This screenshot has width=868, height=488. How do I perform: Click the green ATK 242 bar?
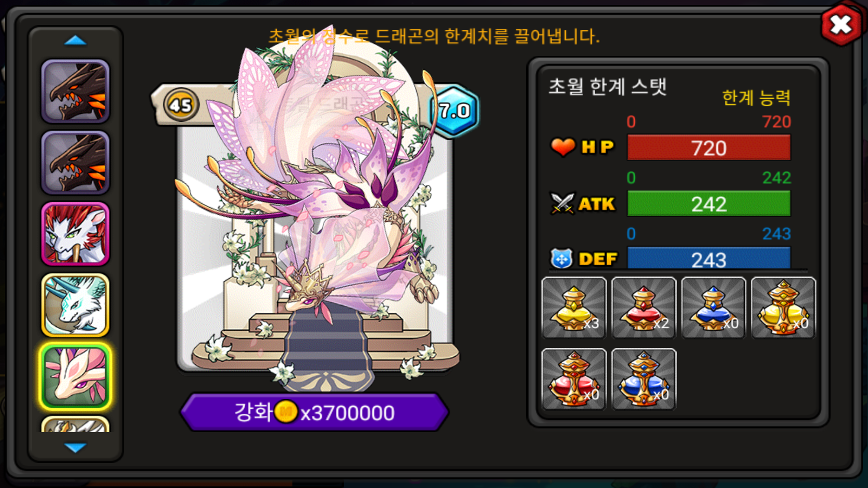(709, 204)
